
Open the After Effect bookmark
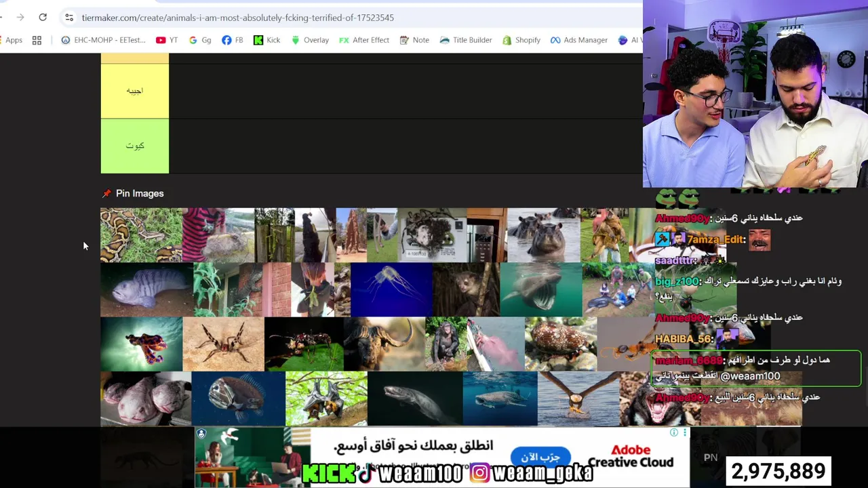tap(364, 40)
